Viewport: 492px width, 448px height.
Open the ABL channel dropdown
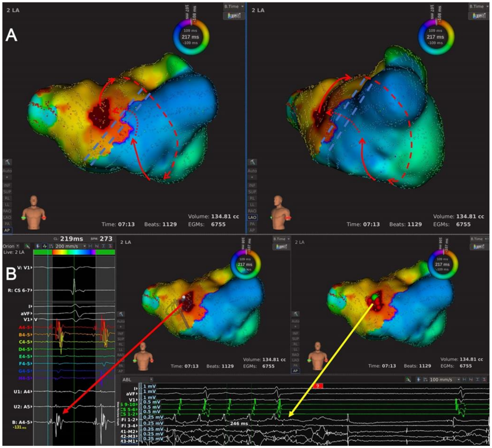tap(151, 379)
